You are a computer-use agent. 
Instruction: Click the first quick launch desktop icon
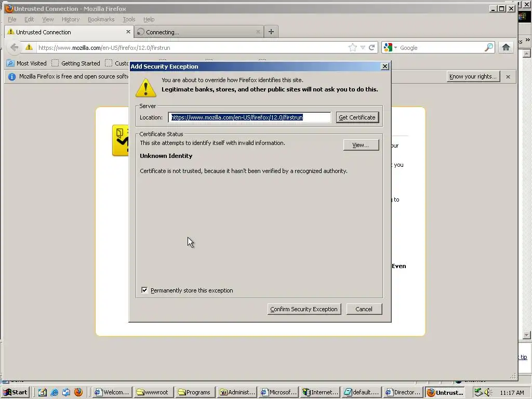pos(43,392)
